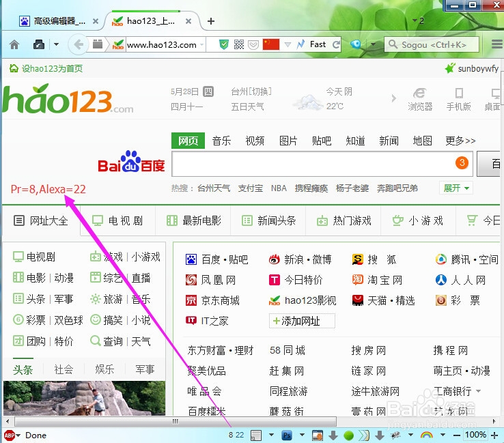The height and width of the screenshot is (443, 504).
Task: Click the Baidu logo
Action: click(131, 162)
